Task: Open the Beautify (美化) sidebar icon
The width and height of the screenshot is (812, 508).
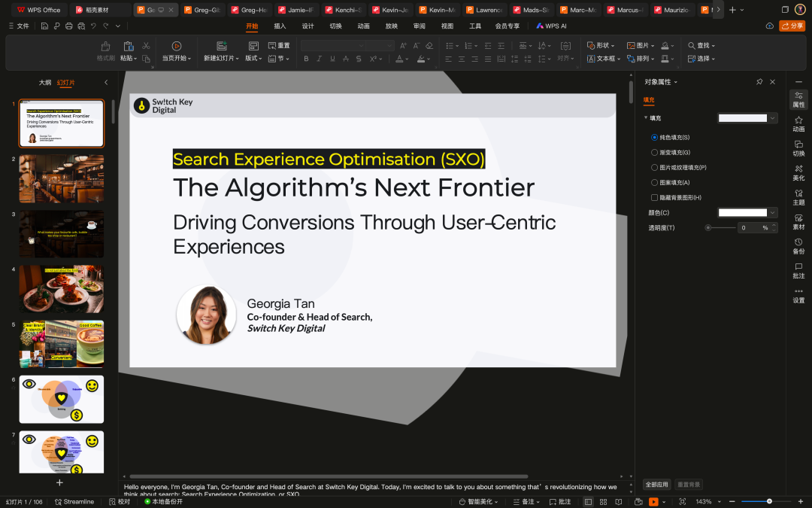Action: click(798, 172)
